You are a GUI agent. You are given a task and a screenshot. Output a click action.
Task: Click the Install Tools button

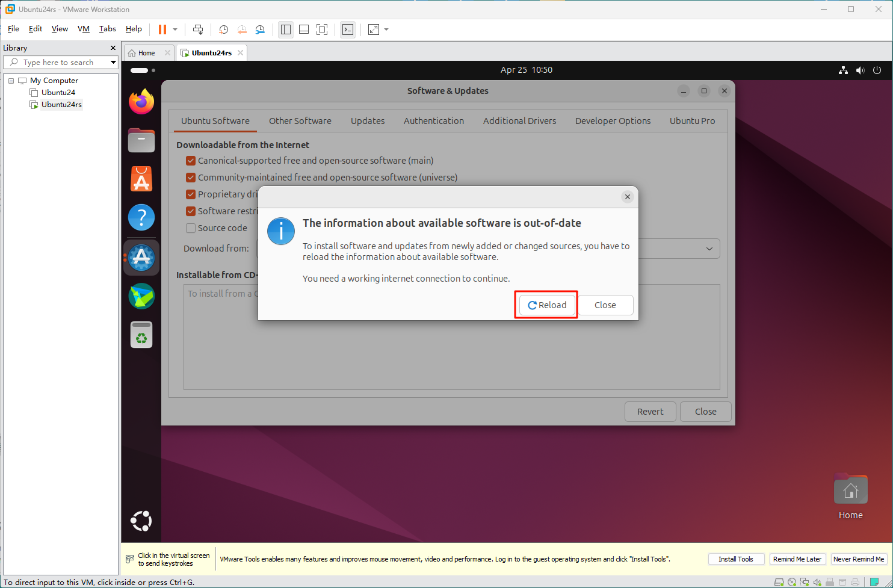[x=736, y=559]
